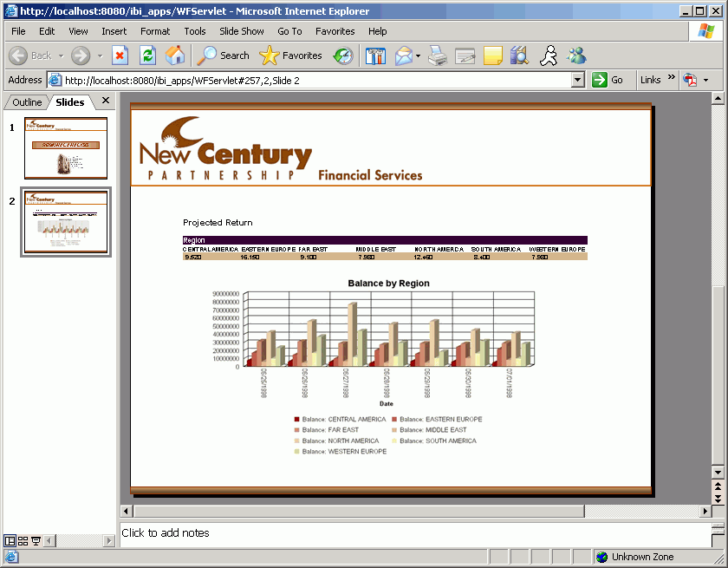Open the Tools menu
The height and width of the screenshot is (568, 728).
tap(194, 31)
